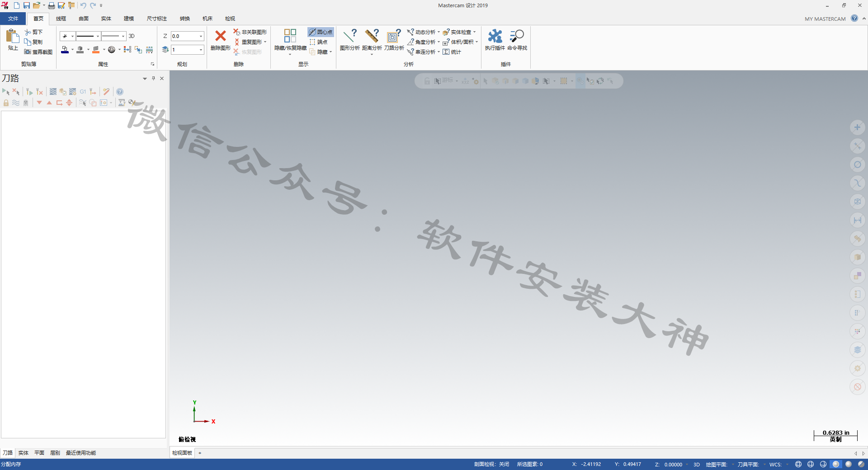
Task: Click the Print icon in quick access toolbar
Action: [x=52, y=5]
